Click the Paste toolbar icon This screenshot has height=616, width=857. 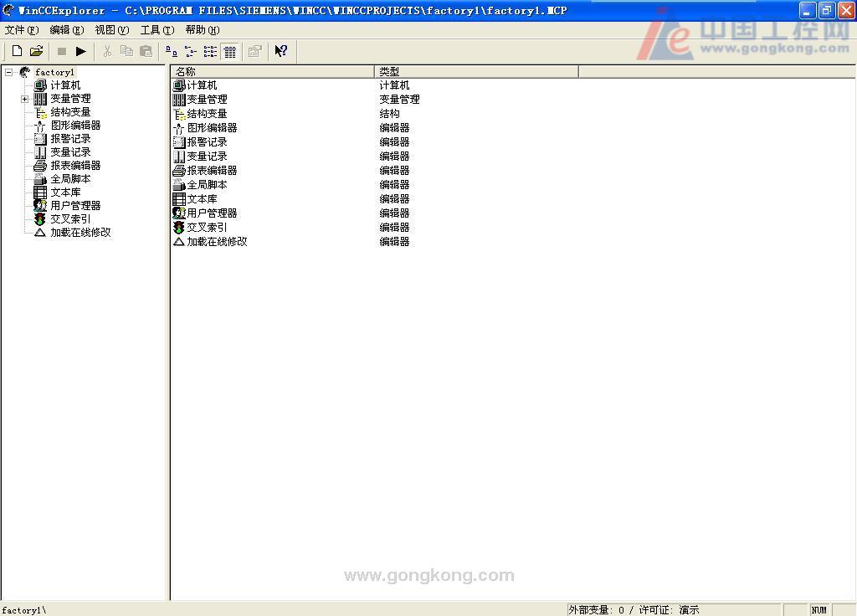coord(146,51)
